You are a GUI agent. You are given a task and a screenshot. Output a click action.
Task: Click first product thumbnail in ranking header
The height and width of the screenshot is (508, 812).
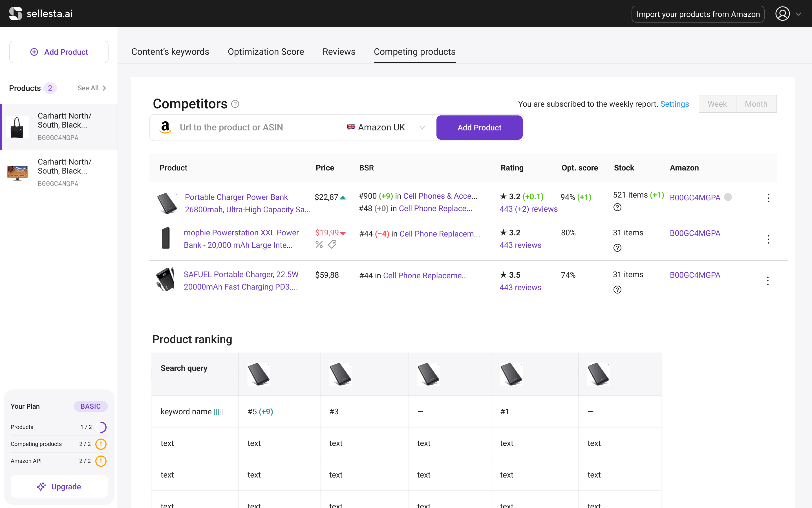point(259,374)
